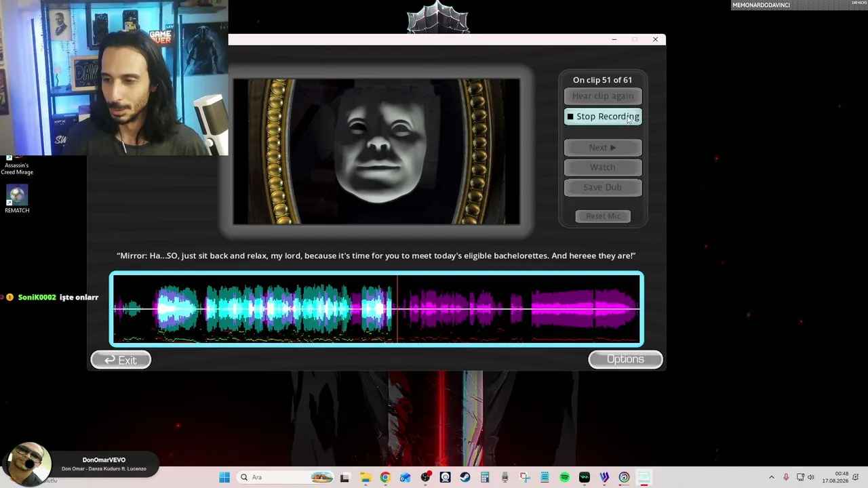Click the Save Dub button

point(603,187)
